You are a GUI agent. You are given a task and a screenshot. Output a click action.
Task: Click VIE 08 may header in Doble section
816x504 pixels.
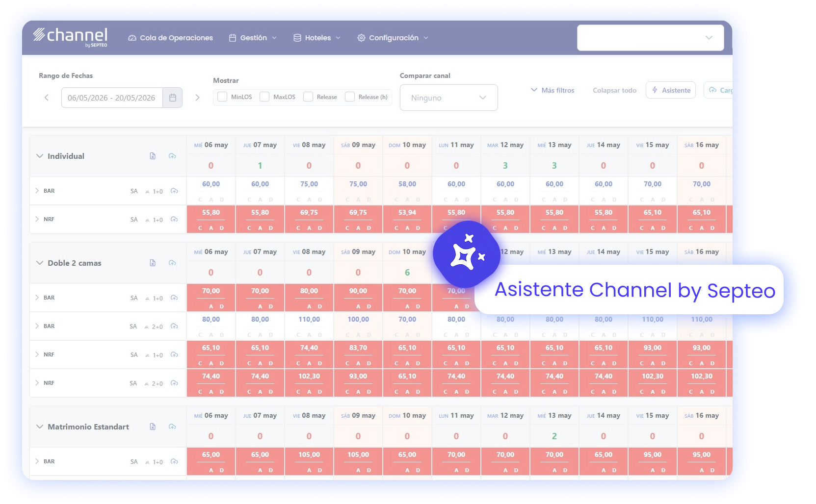(x=309, y=252)
